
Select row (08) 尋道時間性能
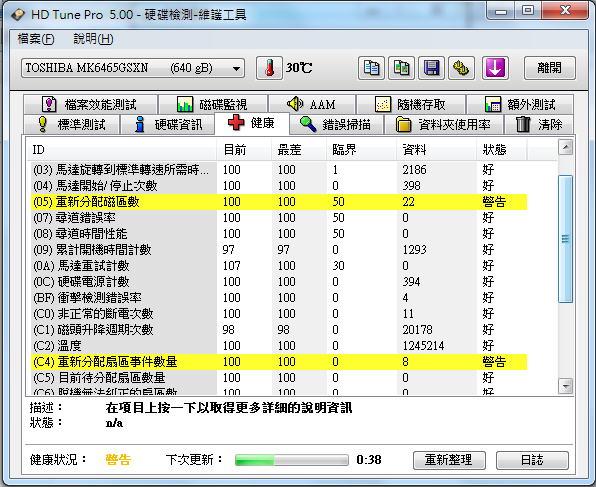[x=279, y=233]
